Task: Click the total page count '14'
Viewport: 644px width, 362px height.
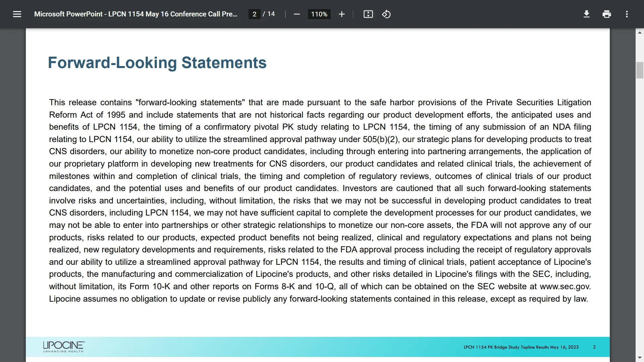Action: click(x=271, y=14)
